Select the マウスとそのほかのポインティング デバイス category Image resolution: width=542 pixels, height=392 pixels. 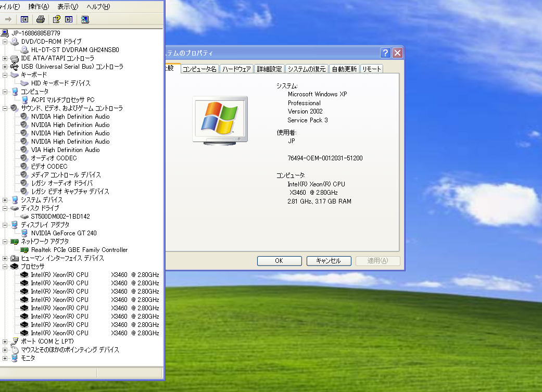[70, 350]
